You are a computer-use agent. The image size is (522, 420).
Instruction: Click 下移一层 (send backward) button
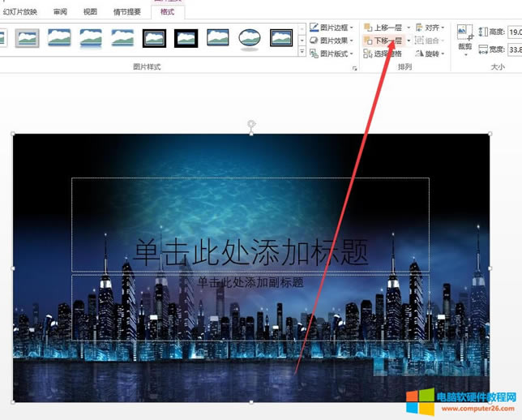[383, 41]
